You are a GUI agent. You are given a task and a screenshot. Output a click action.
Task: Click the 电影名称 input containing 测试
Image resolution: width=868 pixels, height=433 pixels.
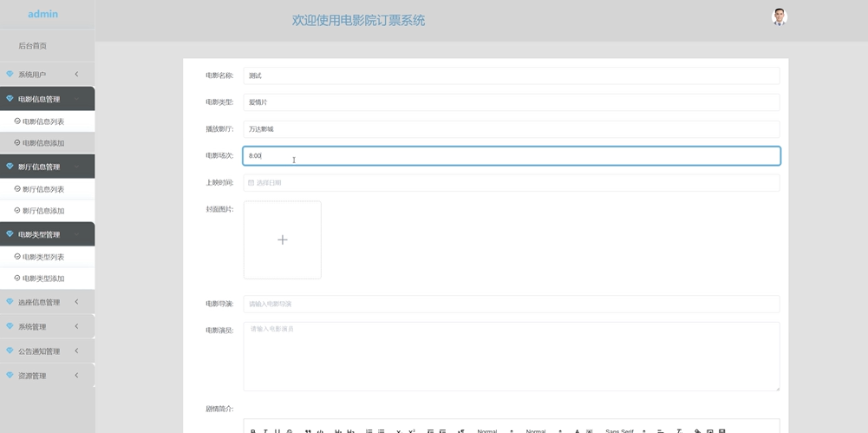(x=512, y=75)
